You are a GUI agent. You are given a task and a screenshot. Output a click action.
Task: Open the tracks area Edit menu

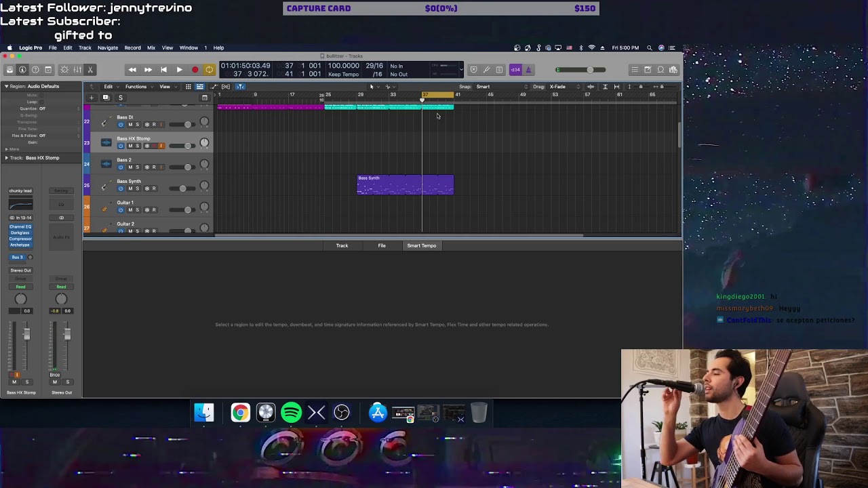pos(109,87)
